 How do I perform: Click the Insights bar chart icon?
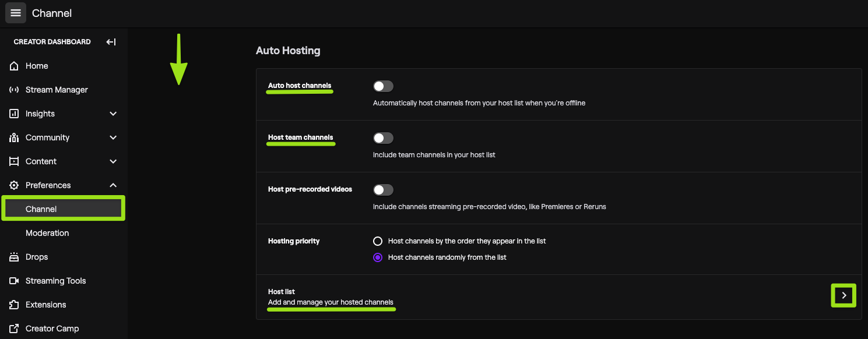(x=13, y=113)
